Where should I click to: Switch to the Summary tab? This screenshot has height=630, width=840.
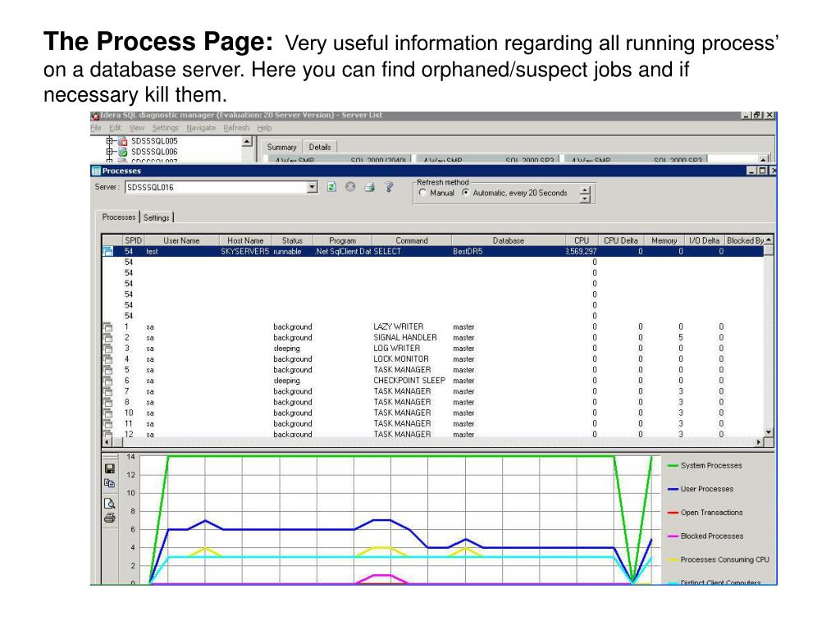[x=282, y=148]
